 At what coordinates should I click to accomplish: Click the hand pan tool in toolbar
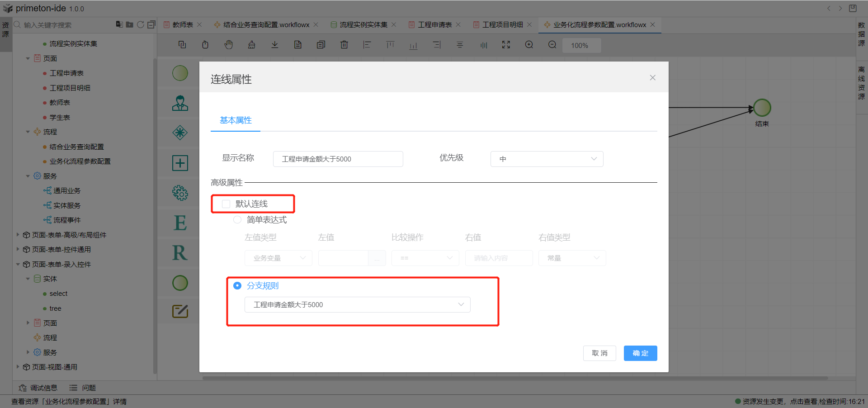tap(229, 45)
